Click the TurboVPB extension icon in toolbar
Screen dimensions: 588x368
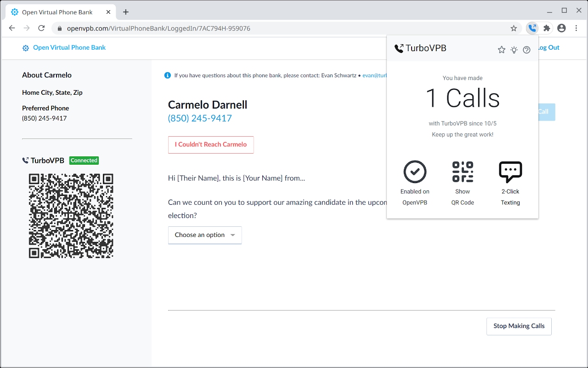532,28
